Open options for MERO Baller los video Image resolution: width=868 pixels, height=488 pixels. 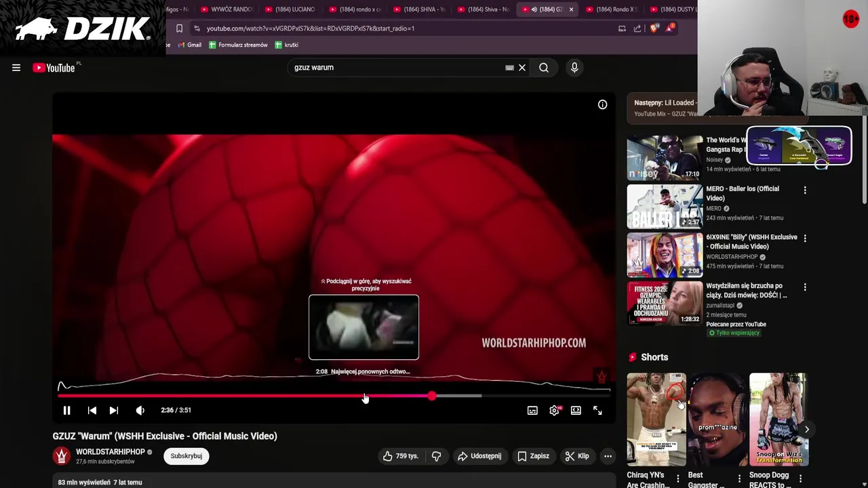pos(805,190)
